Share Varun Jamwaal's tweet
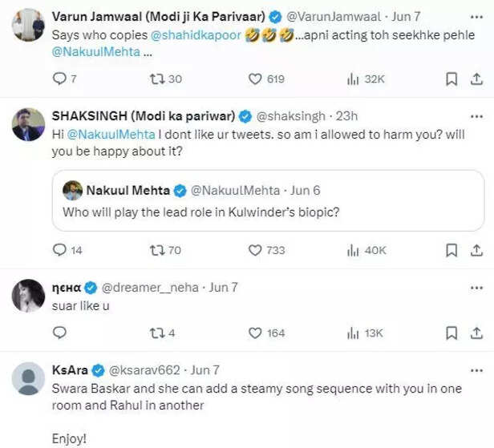The image size is (494, 448). click(476, 79)
